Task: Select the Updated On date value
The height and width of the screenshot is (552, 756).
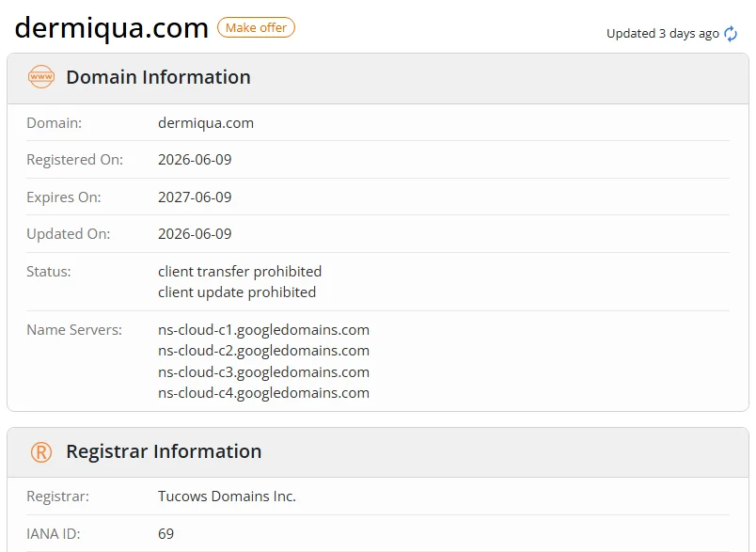Action: point(195,234)
